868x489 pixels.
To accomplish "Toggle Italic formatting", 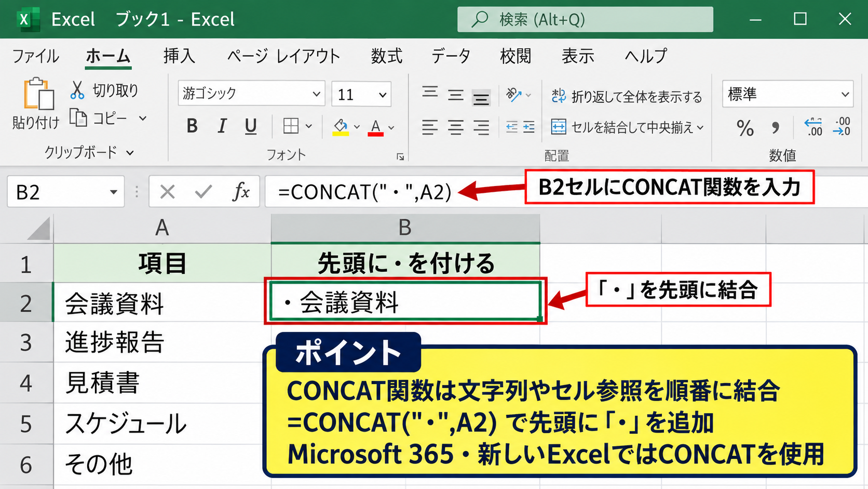I will [x=222, y=126].
